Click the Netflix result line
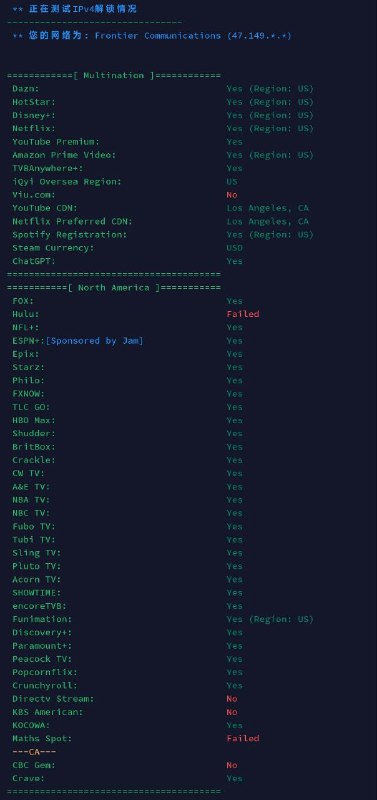 (163, 129)
